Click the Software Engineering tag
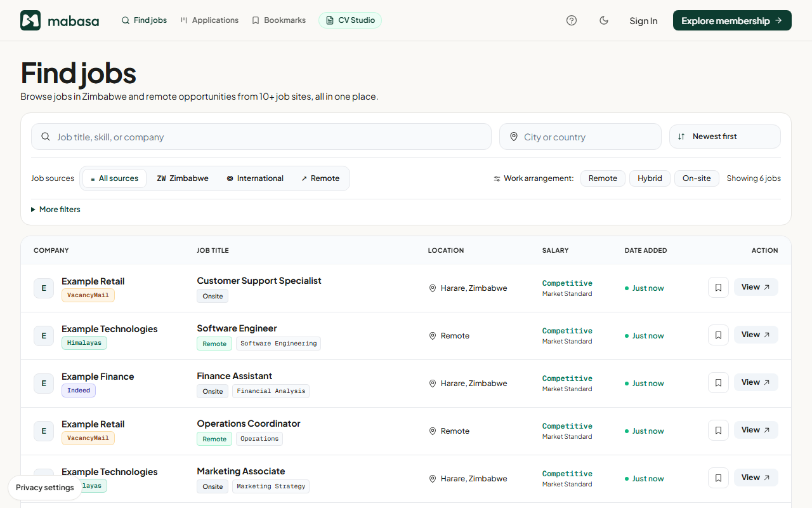This screenshot has width=812, height=508. (278, 344)
